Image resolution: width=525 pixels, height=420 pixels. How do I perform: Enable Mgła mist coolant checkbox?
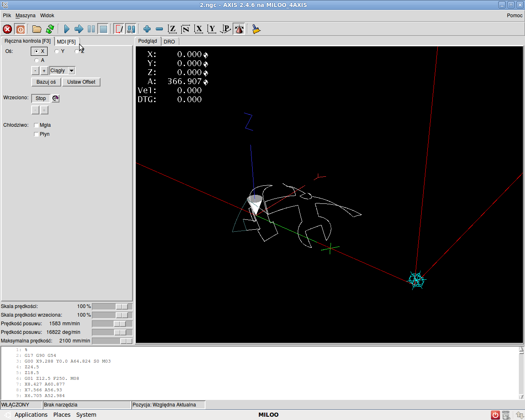[36, 125]
